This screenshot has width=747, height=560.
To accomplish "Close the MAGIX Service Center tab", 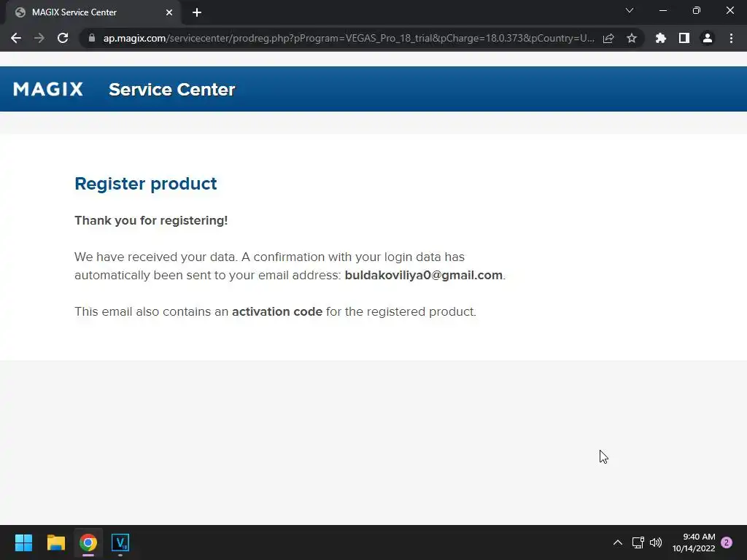I will tap(169, 12).
